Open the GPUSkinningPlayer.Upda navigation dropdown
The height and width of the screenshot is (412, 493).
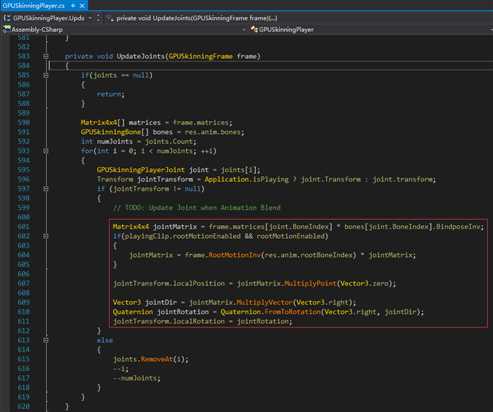coord(90,18)
